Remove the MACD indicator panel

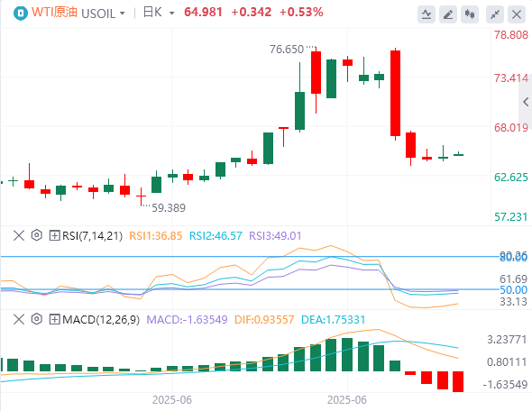click(19, 319)
